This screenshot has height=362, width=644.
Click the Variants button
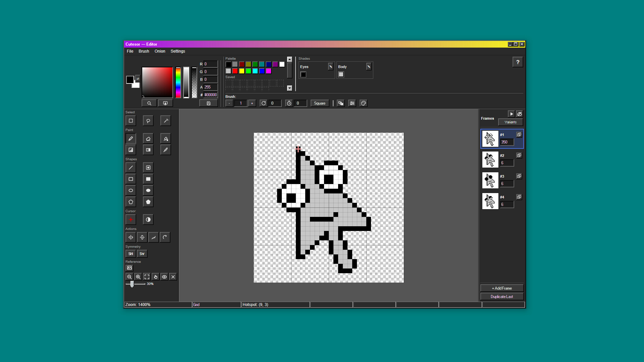511,122
